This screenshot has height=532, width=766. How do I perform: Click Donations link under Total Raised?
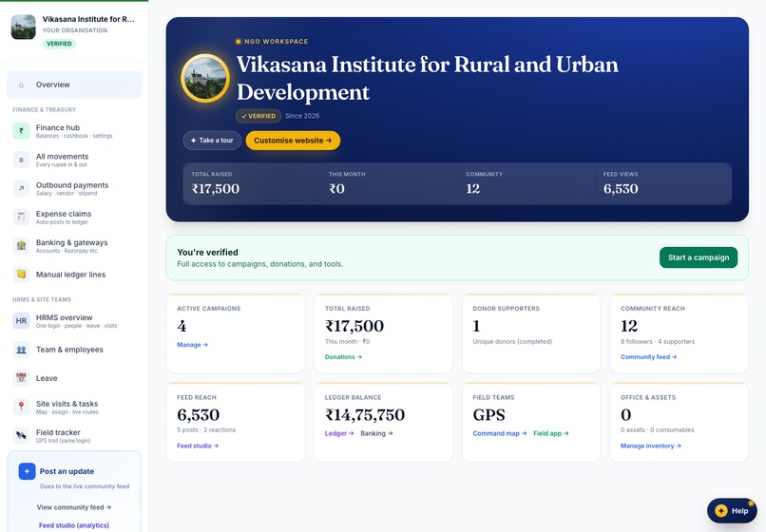(x=343, y=356)
